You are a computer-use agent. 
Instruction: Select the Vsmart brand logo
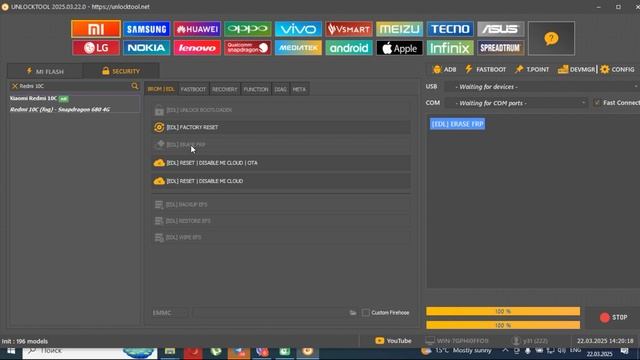pos(349,29)
